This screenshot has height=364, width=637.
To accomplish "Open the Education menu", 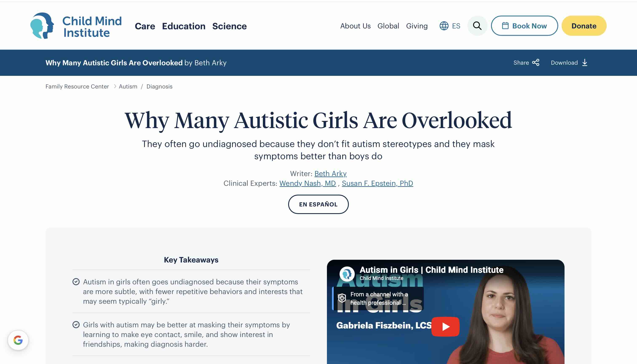I will pyautogui.click(x=183, y=26).
